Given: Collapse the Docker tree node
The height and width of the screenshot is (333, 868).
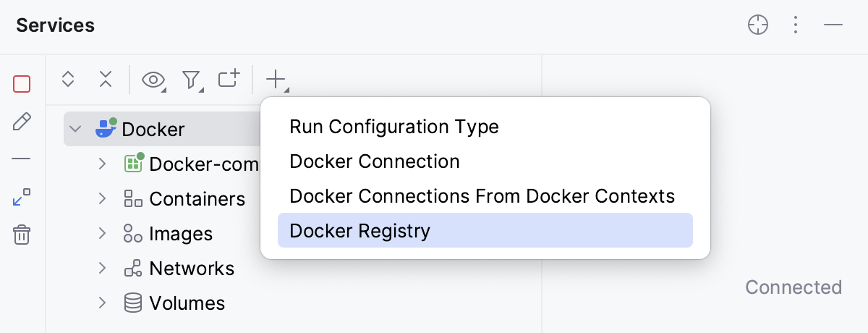Looking at the screenshot, I should pos(75,130).
